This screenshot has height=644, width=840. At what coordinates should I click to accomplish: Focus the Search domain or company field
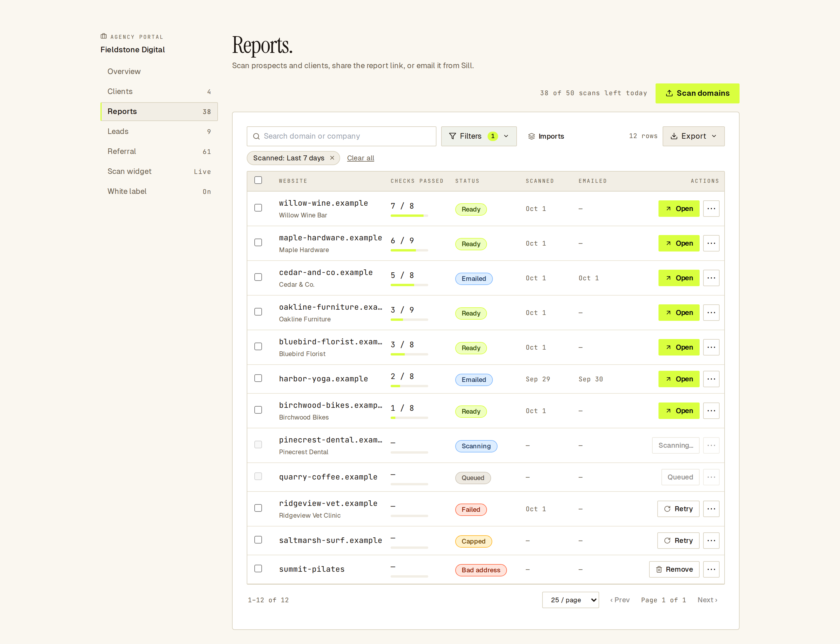[342, 136]
